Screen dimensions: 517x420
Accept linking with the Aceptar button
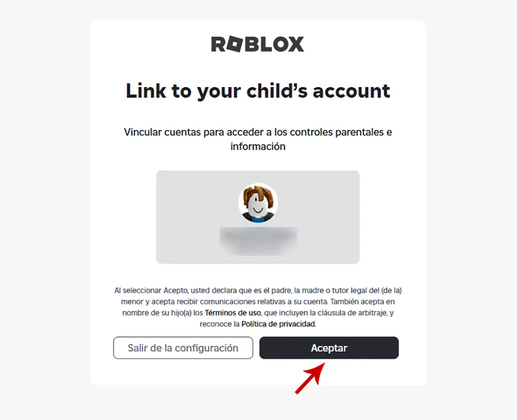[x=329, y=348]
